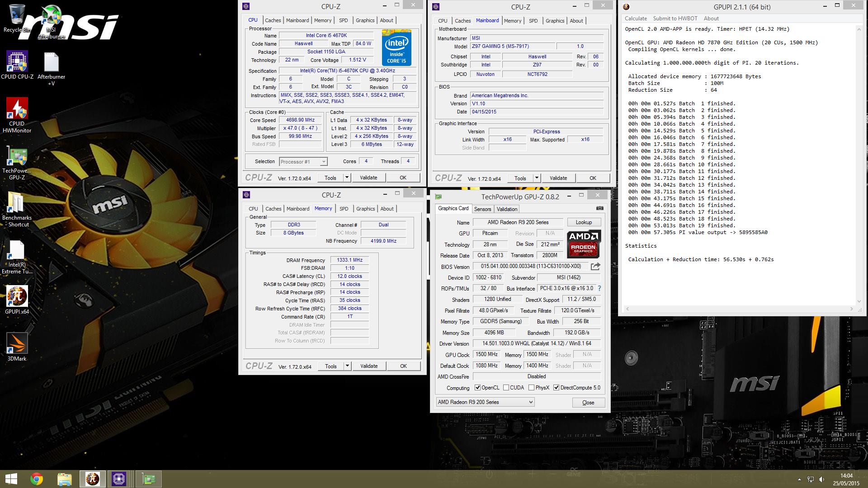Toggle the DirectCompute 5.0 checkbox

coord(557,388)
